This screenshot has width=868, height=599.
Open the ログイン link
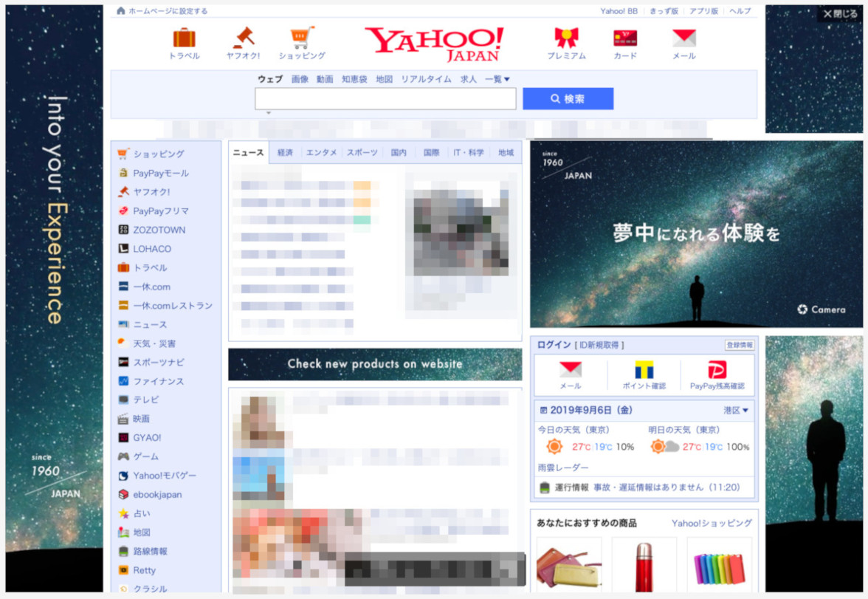554,345
